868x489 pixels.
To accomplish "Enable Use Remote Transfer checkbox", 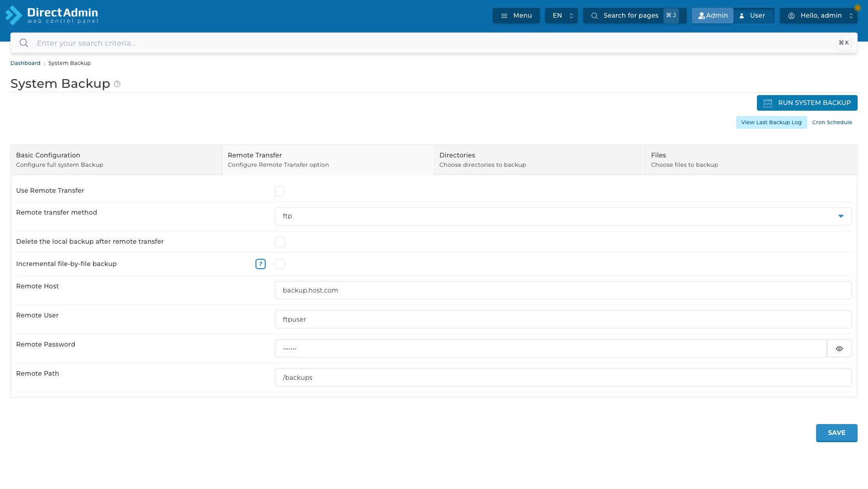I will tap(280, 191).
